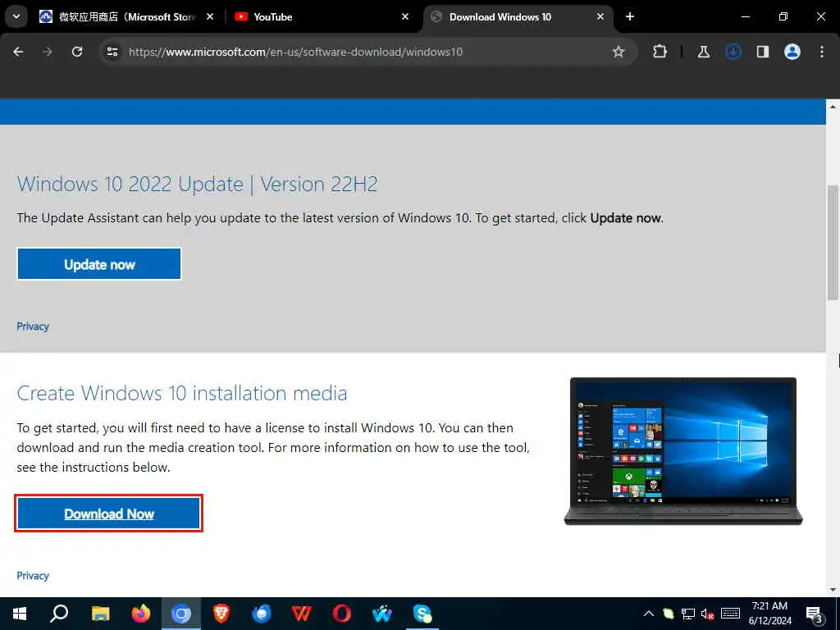Open the side panel icon
The image size is (840, 630).
[762, 52]
